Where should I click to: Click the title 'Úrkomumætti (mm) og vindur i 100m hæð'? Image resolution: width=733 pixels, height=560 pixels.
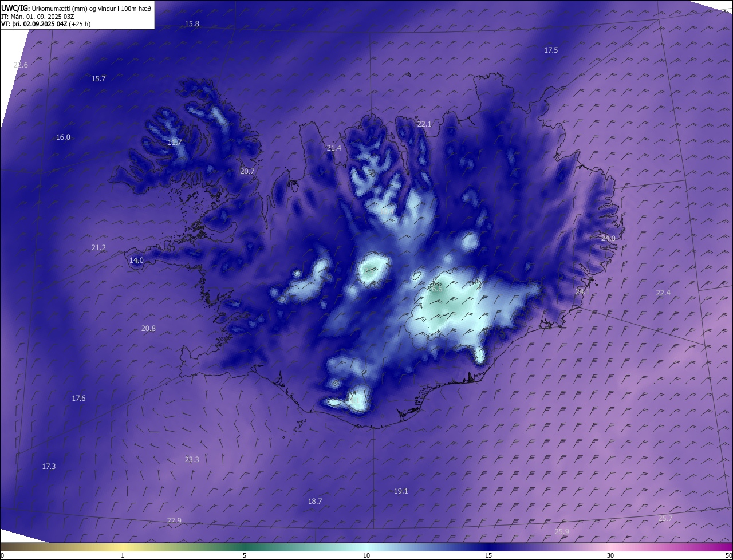(90, 8)
